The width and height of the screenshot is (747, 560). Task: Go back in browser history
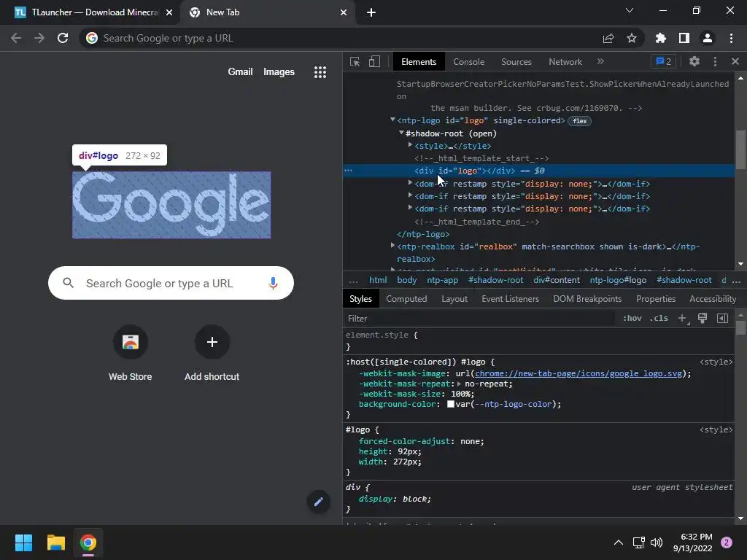pyautogui.click(x=16, y=38)
